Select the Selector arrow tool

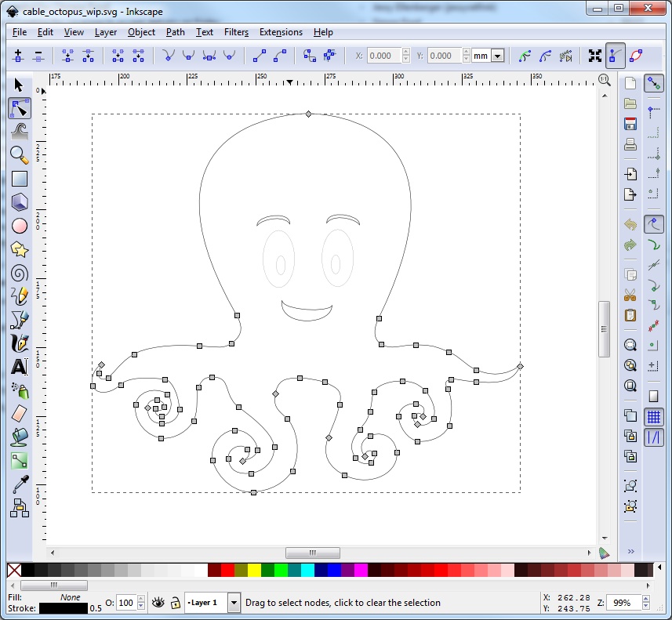pyautogui.click(x=20, y=85)
